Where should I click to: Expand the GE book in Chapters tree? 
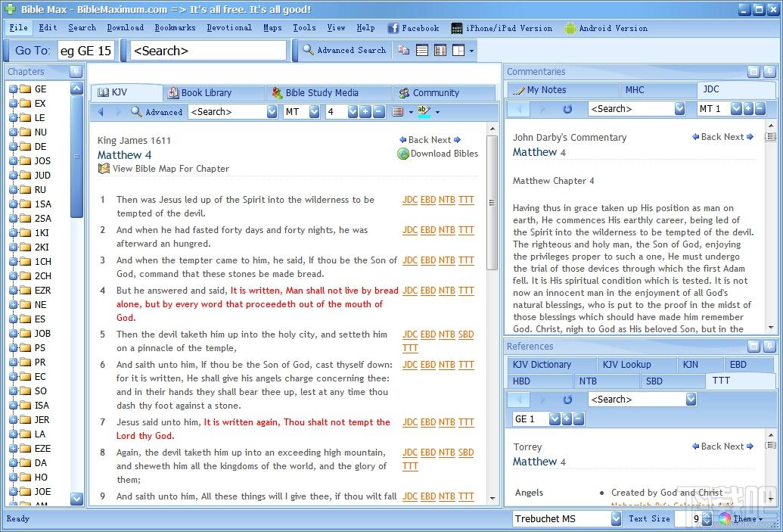[14, 89]
